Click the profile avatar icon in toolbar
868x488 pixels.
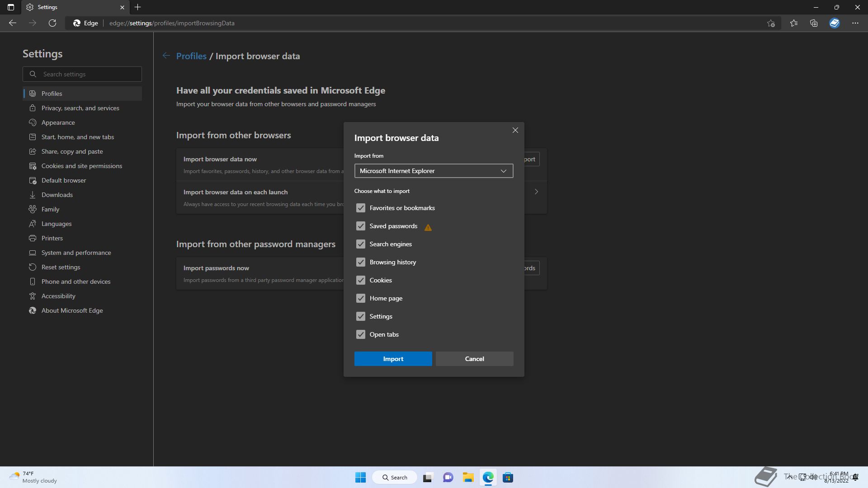pyautogui.click(x=835, y=23)
